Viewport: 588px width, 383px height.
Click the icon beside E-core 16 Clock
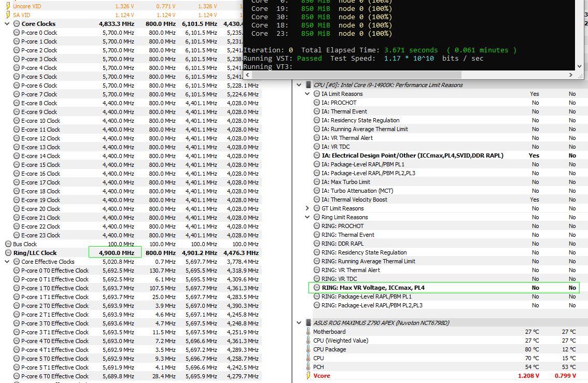pos(17,174)
